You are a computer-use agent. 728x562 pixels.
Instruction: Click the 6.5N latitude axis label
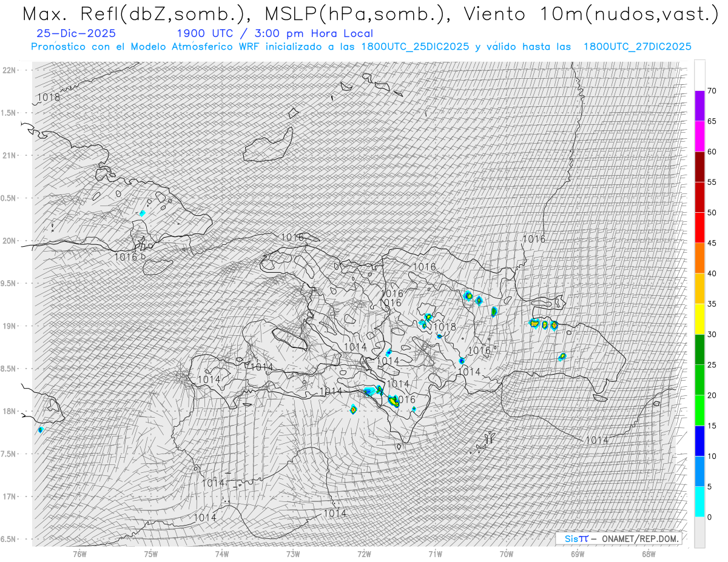pos(8,539)
